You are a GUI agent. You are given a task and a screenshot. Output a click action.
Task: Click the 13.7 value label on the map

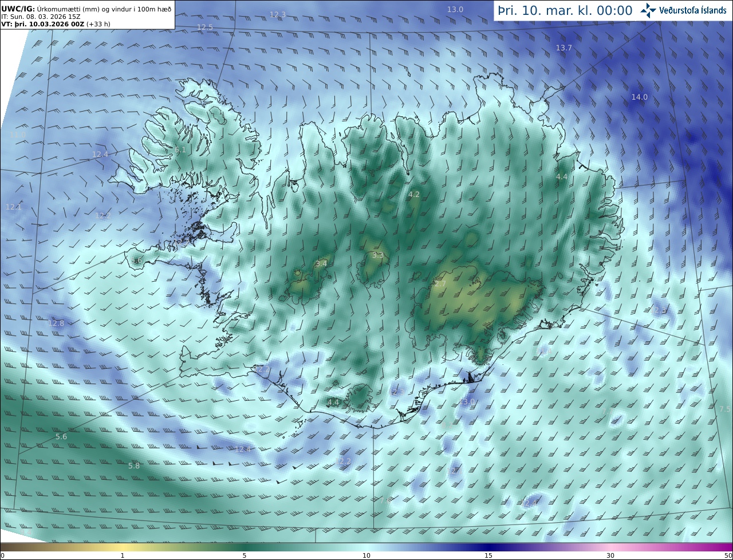(564, 48)
